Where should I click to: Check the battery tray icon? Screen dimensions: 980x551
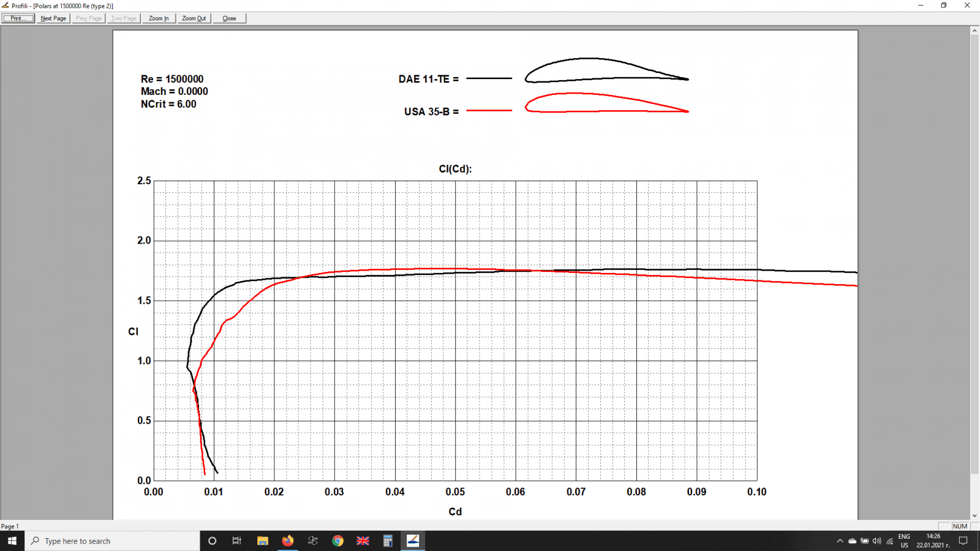[864, 541]
